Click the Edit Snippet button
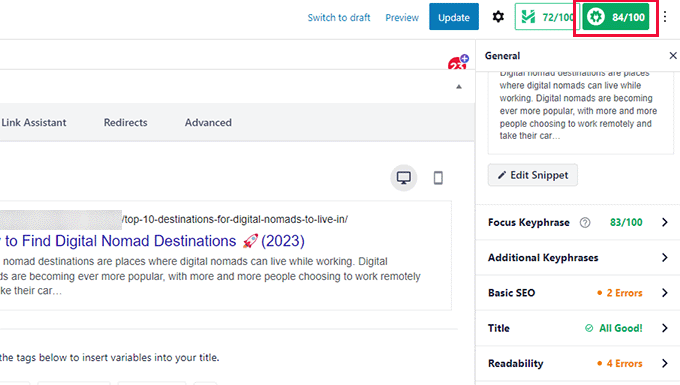This screenshot has width=680, height=385. [533, 175]
